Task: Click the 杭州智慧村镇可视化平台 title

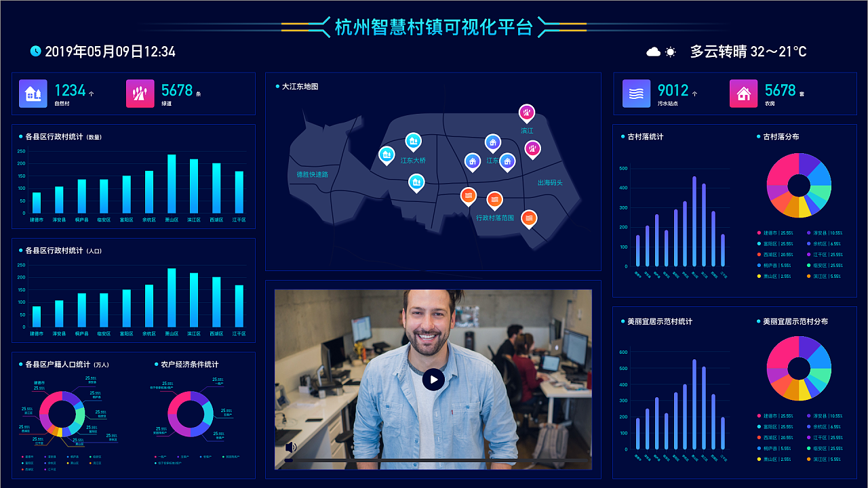Action: 434,27
